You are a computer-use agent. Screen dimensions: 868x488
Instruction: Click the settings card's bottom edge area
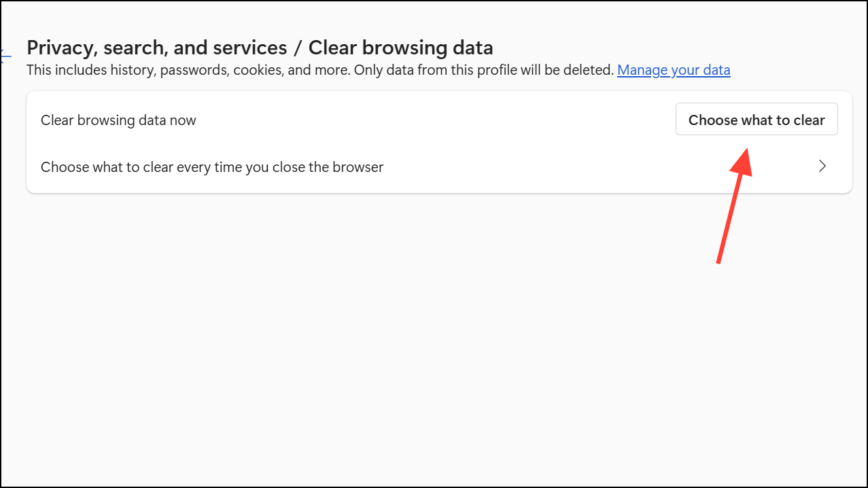[435, 190]
